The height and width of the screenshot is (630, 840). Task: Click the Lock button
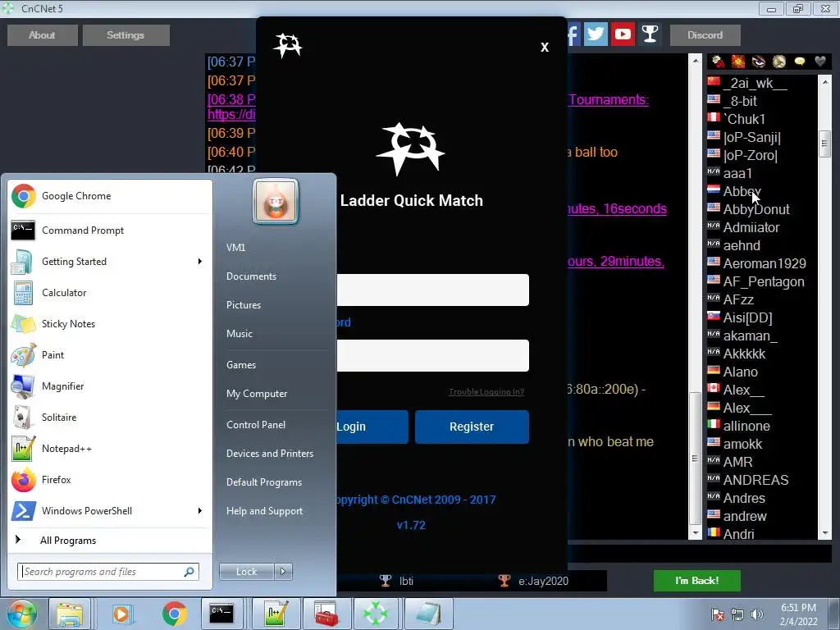click(247, 572)
